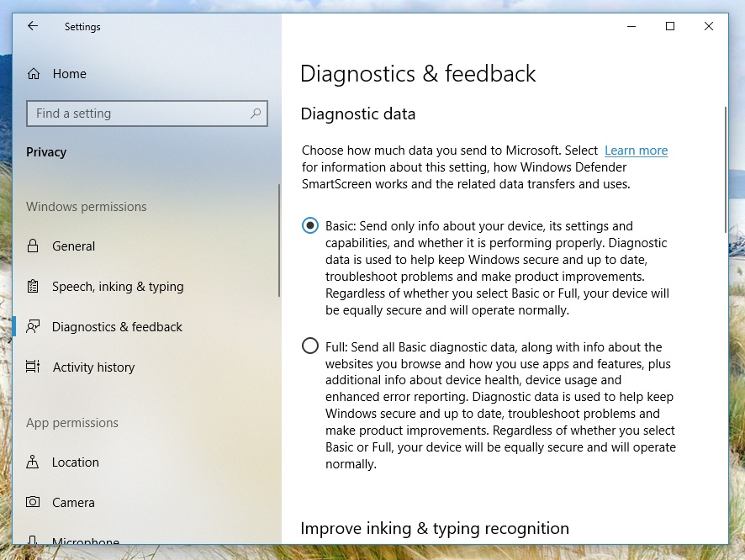Click the Location person-pin icon
Viewport: 745px width, 560px height.
(33, 462)
